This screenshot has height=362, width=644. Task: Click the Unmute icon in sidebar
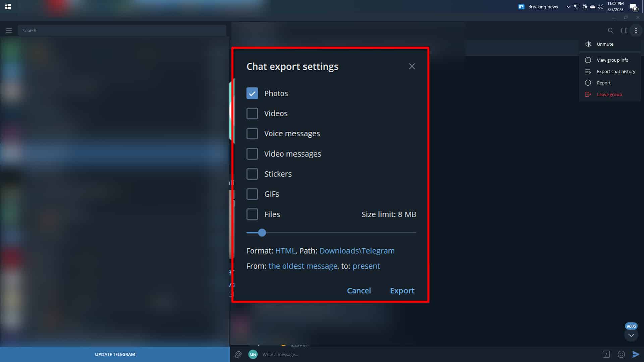pyautogui.click(x=588, y=44)
